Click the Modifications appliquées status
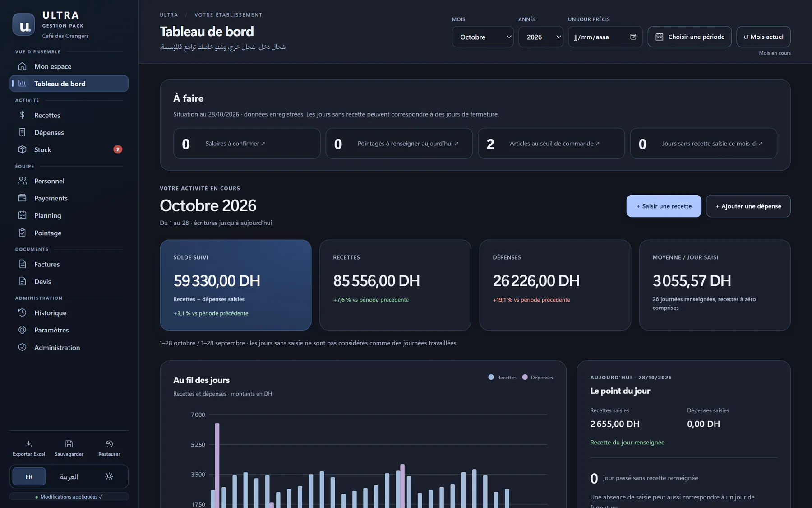This screenshot has height=508, width=812. 69,497
